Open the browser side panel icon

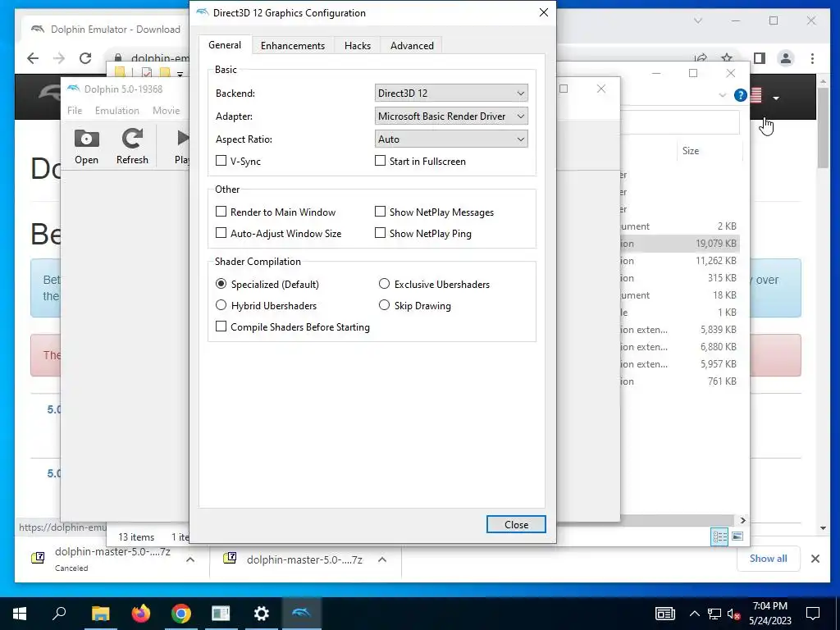(759, 58)
